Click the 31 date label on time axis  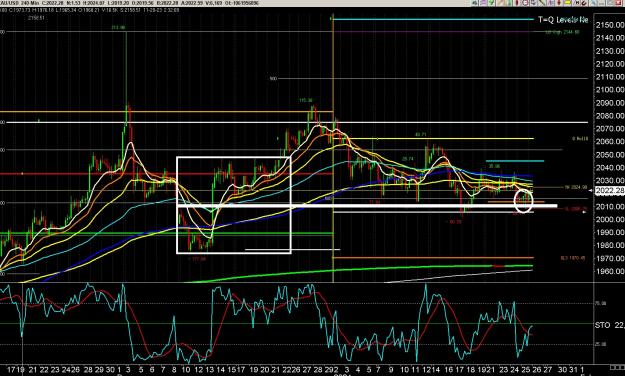click(x=573, y=369)
